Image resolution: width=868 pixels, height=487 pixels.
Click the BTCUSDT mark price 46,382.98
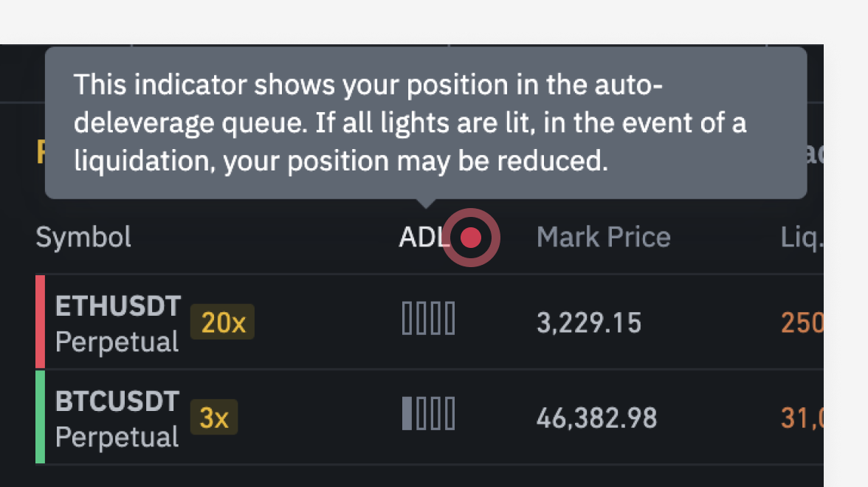[x=596, y=418]
